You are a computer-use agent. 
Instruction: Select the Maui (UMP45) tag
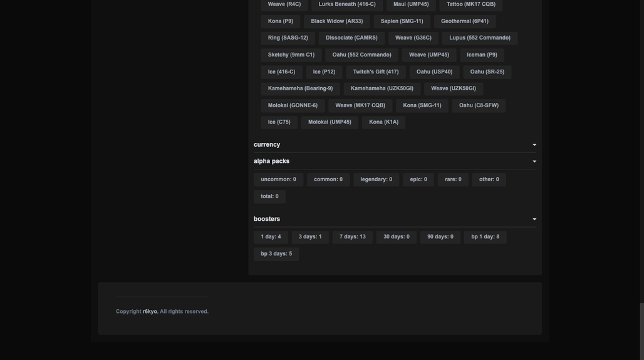411,4
